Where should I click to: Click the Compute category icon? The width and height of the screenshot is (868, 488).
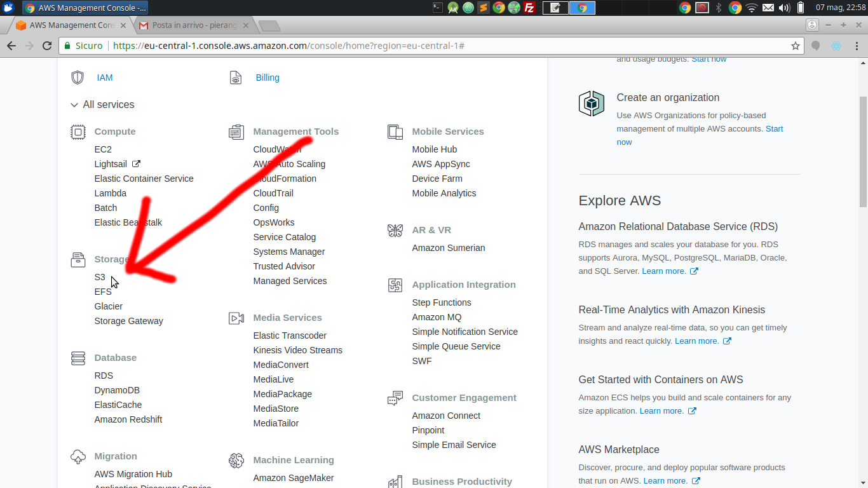78,132
